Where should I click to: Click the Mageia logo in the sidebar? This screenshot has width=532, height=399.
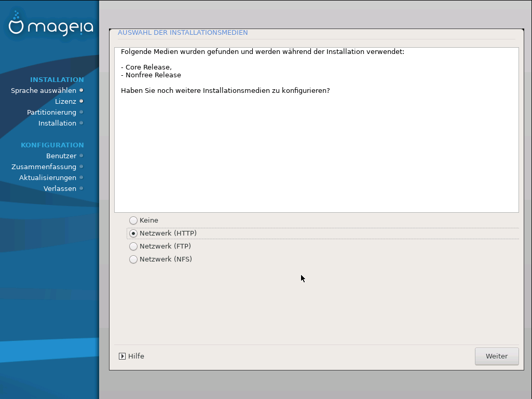[50, 26]
